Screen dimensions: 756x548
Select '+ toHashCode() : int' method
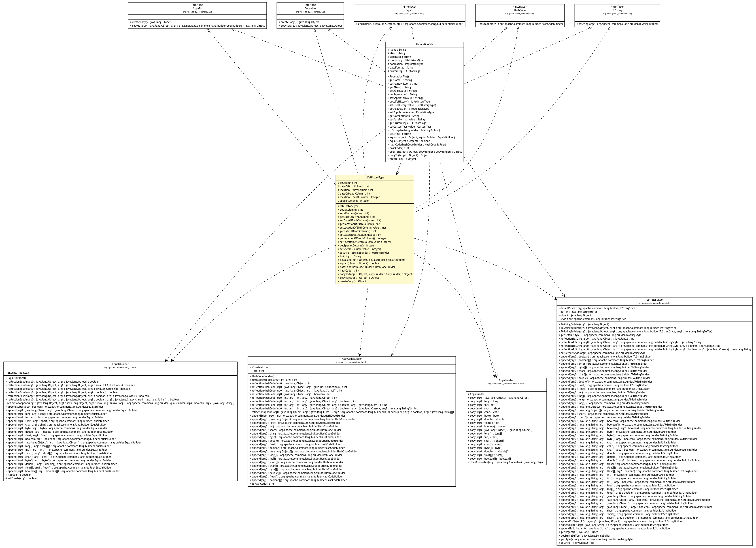[262, 484]
